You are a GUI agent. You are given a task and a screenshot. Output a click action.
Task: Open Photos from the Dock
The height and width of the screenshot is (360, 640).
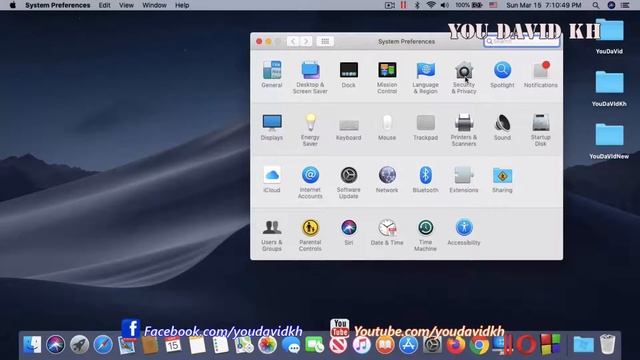[267, 345]
